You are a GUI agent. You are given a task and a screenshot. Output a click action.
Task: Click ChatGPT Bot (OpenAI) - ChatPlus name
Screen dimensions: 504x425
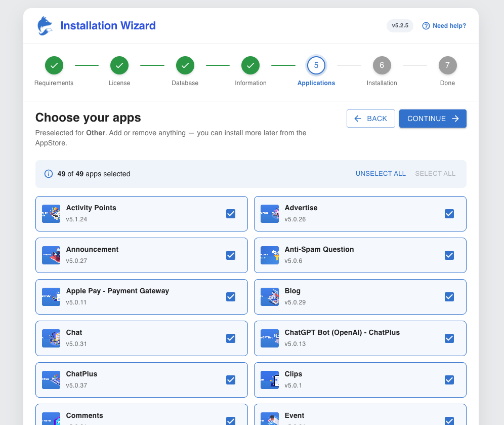[342, 332]
